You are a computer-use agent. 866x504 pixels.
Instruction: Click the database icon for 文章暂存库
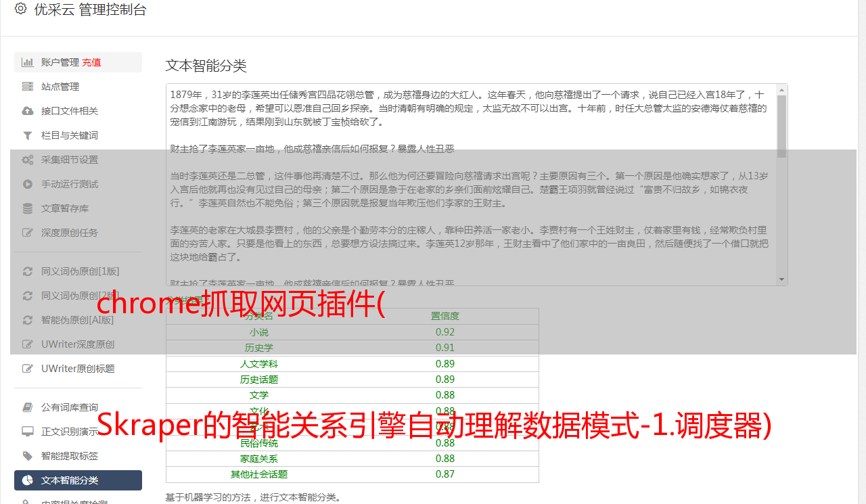[28, 208]
